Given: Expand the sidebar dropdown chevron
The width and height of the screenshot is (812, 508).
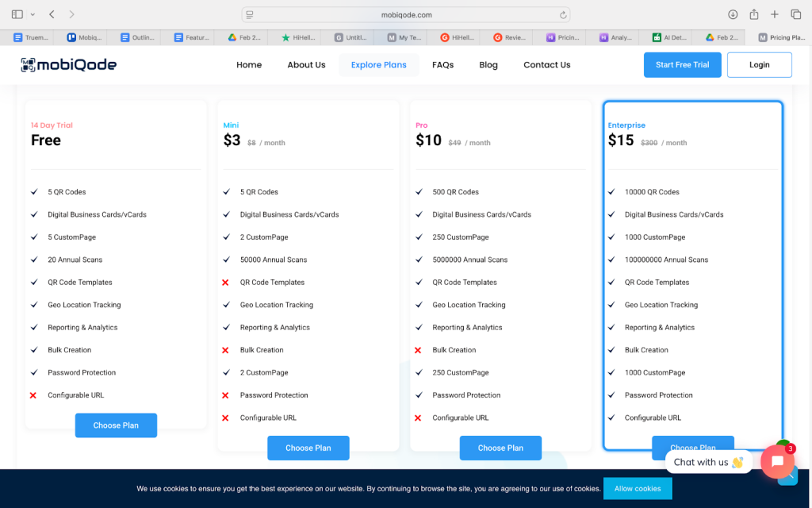Looking at the screenshot, I should (x=33, y=14).
